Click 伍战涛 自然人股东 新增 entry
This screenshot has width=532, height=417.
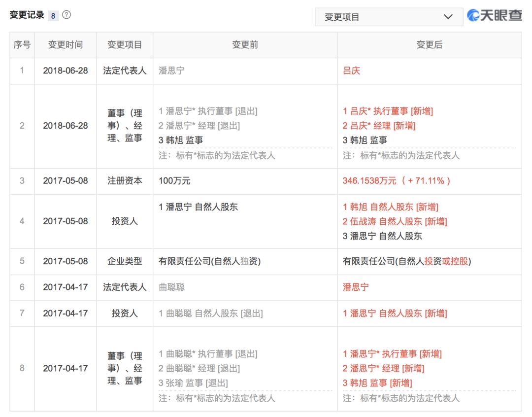(x=395, y=221)
